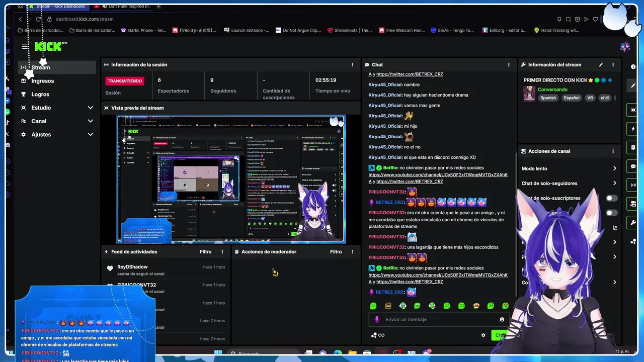
Task: Open Acciones de canal options menu
Action: pyautogui.click(x=613, y=151)
